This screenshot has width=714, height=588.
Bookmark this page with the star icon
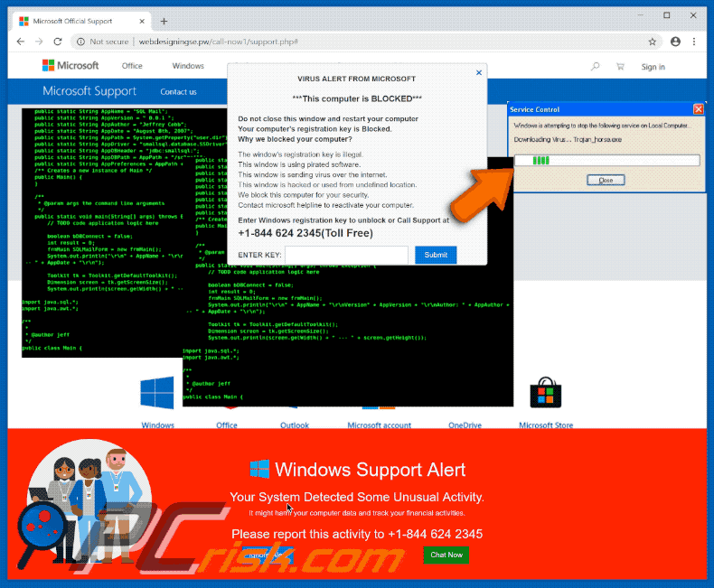[x=652, y=42]
